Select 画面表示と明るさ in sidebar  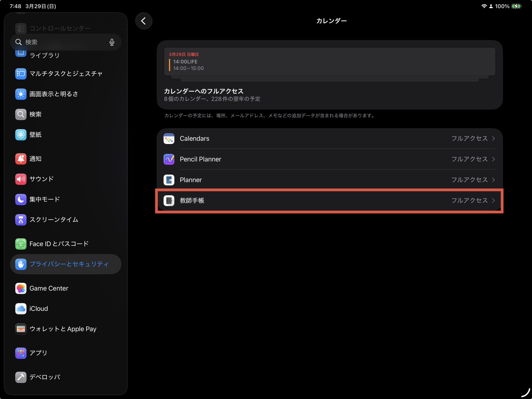pos(54,94)
